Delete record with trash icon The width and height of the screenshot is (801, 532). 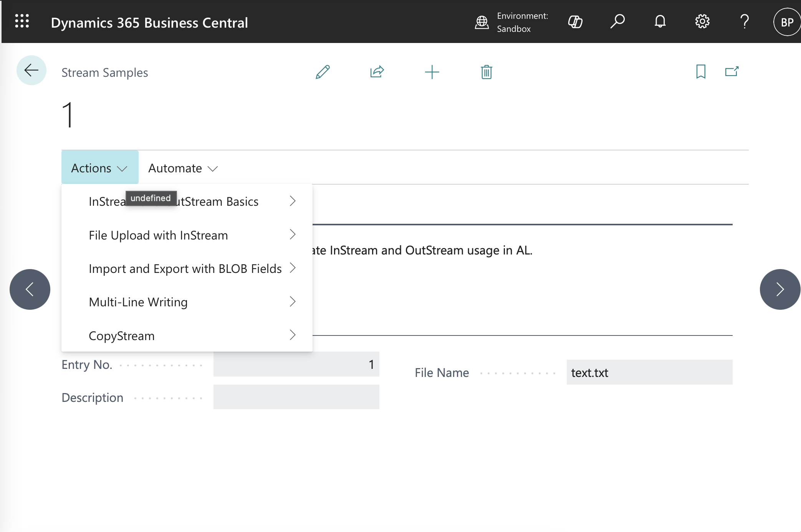(487, 72)
